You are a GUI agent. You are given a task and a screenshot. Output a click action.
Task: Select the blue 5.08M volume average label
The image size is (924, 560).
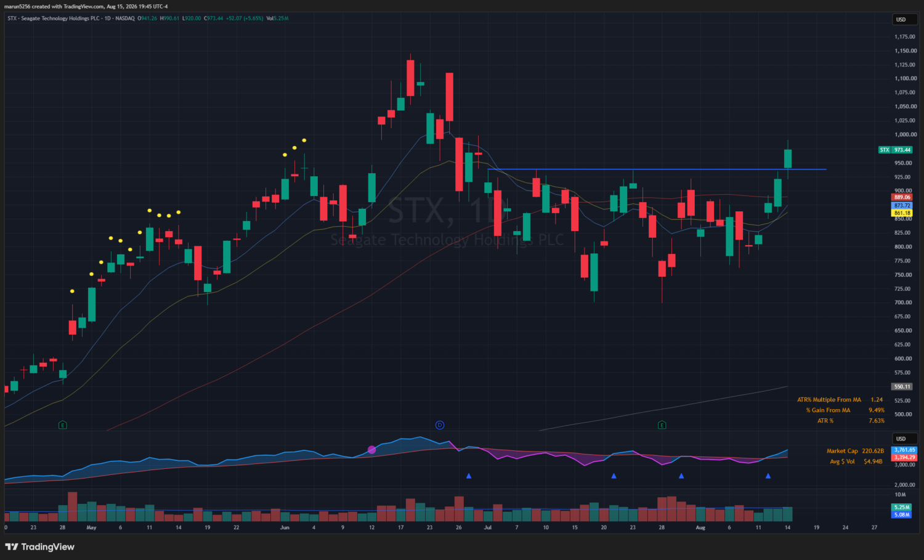coord(901,515)
